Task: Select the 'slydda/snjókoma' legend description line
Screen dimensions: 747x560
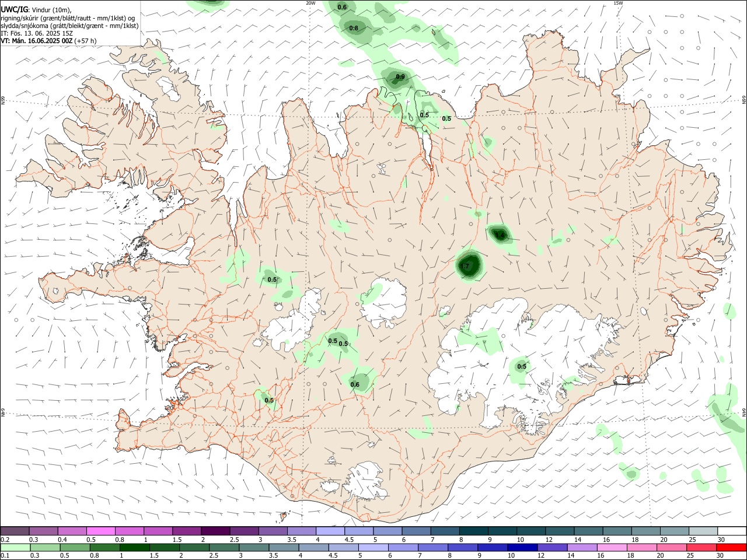Action: click(69, 26)
